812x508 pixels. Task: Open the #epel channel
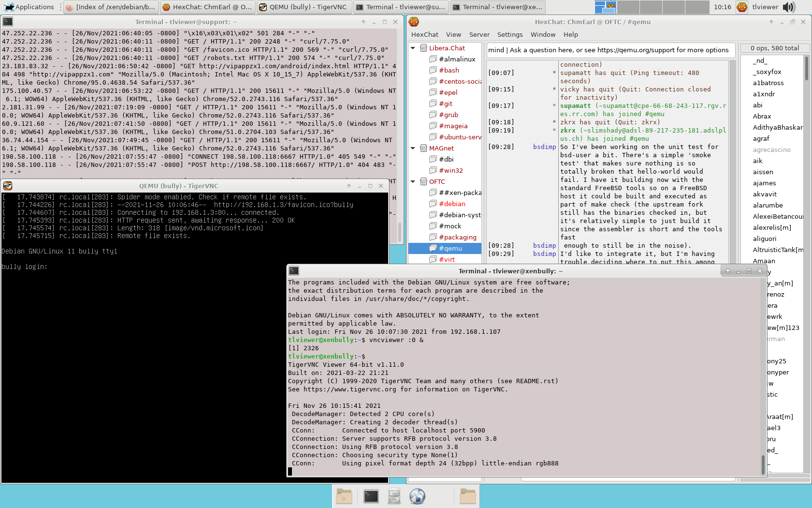(x=448, y=92)
